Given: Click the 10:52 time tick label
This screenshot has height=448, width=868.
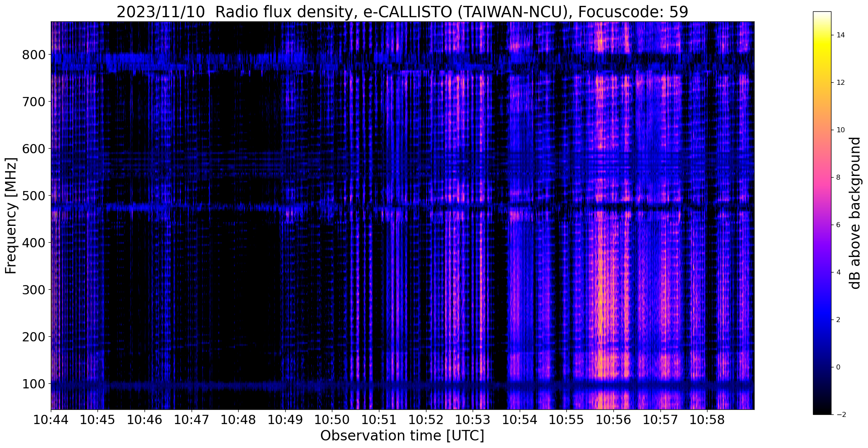Looking at the screenshot, I should pos(426,419).
